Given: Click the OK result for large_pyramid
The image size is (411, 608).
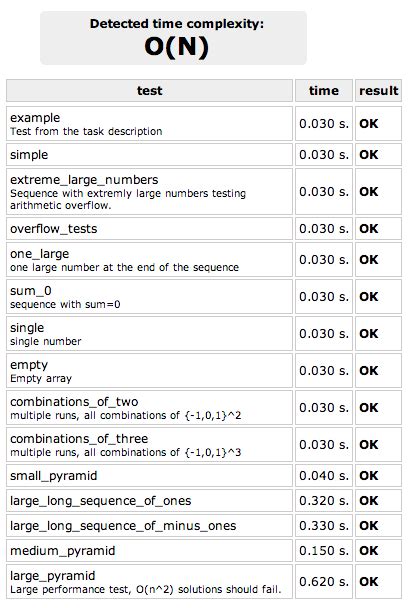Looking at the screenshot, I should 369,582.
